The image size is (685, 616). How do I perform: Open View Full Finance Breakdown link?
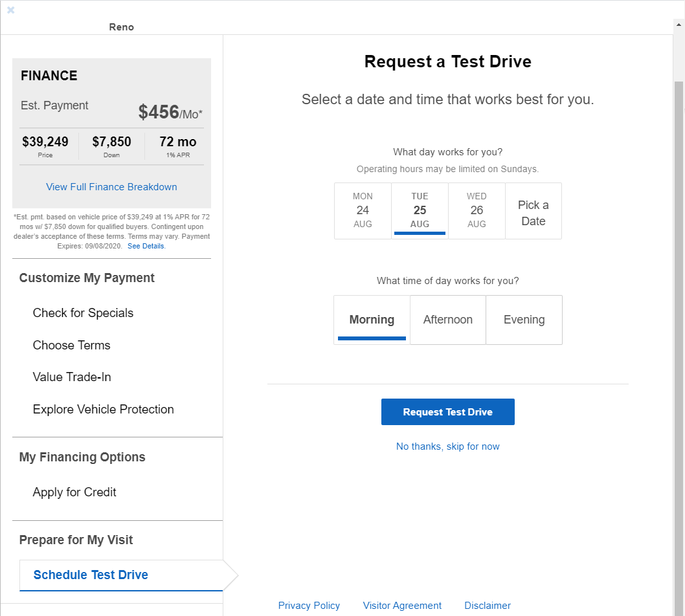[x=111, y=187]
